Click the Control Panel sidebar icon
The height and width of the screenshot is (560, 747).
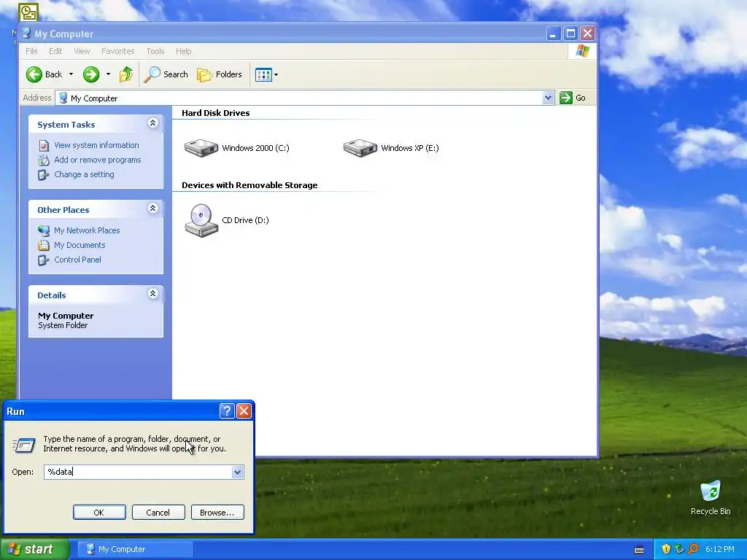click(x=43, y=260)
